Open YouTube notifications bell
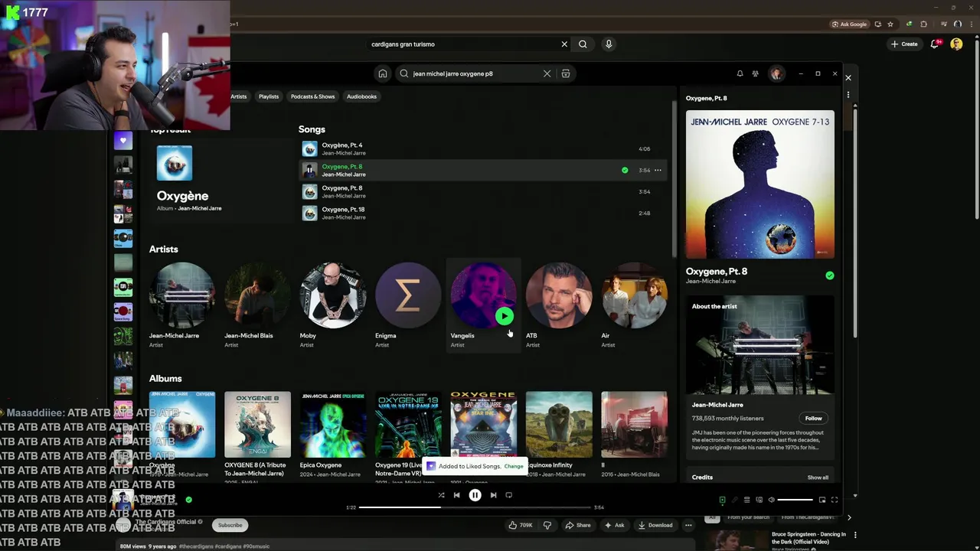The image size is (980, 551). click(935, 44)
